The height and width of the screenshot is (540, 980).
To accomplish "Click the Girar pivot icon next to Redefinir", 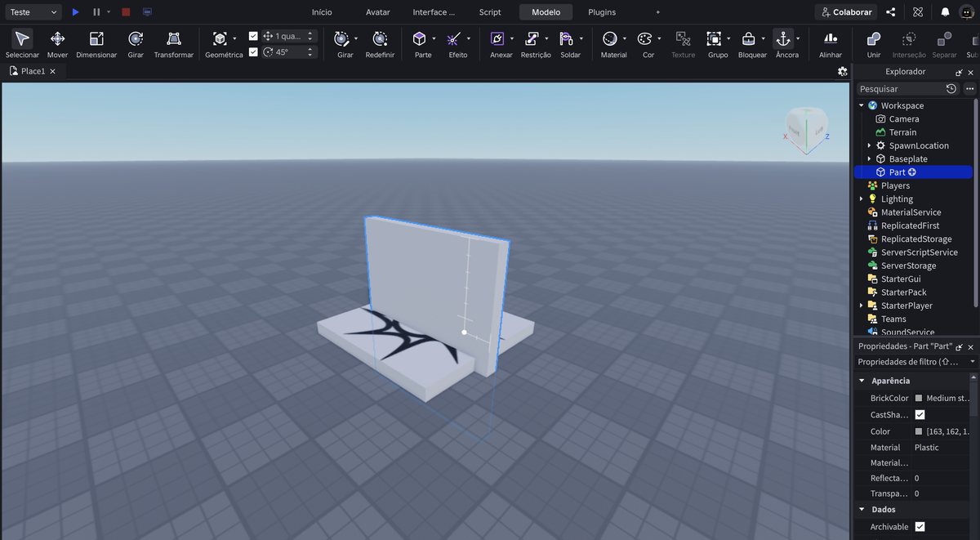I will (x=341, y=38).
